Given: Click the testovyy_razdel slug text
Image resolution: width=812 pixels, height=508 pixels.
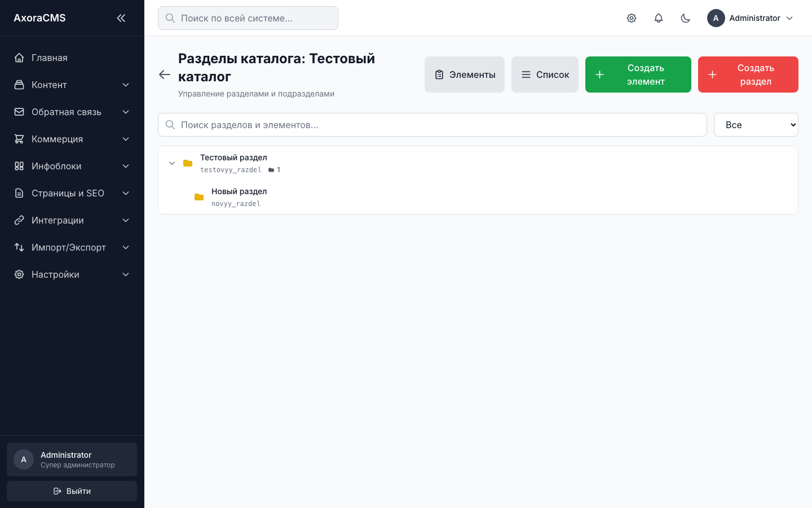Looking at the screenshot, I should (231, 170).
